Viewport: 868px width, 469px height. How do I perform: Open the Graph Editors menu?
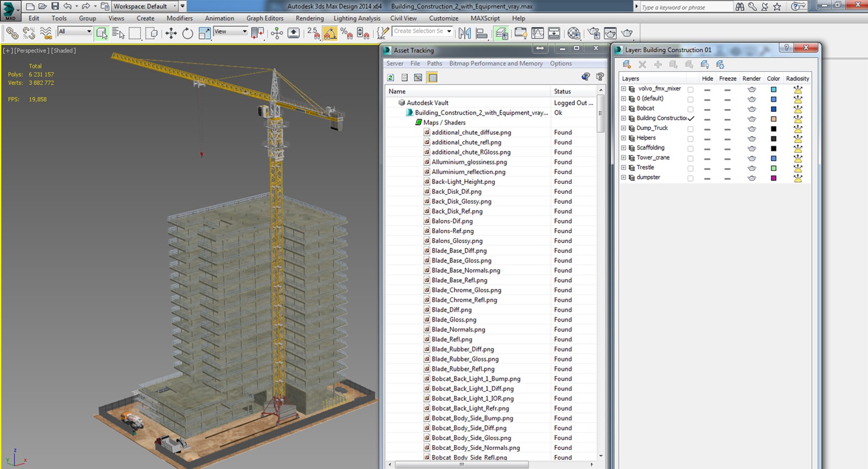coord(265,19)
